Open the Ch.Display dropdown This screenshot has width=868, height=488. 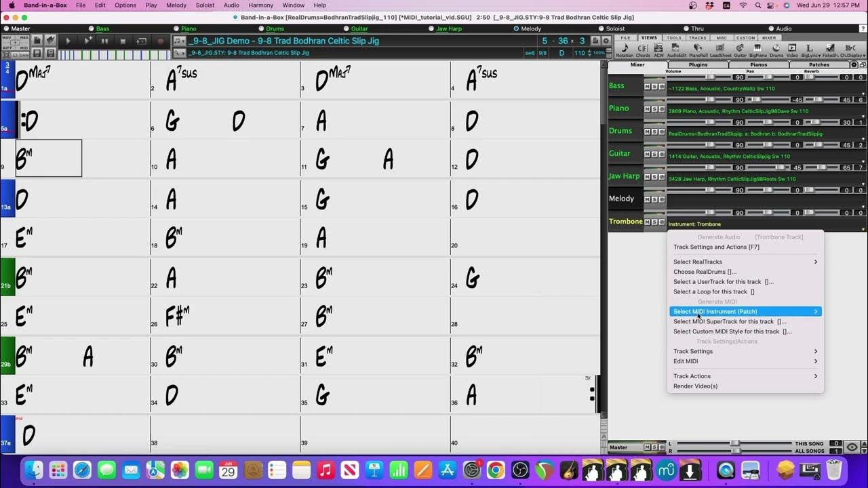[x=853, y=49]
